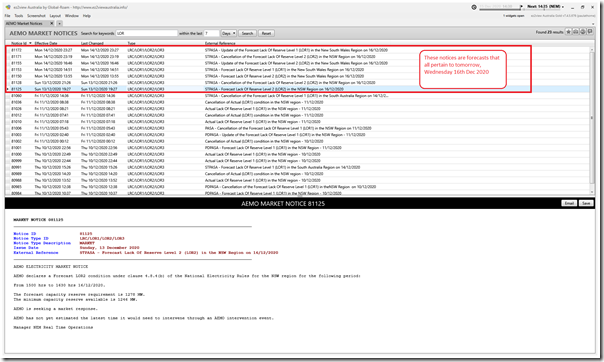Click the Notice Type ID value LRC/LOR1/LOR2/LOR3
This screenshot has width=604, height=362.
click(102, 238)
